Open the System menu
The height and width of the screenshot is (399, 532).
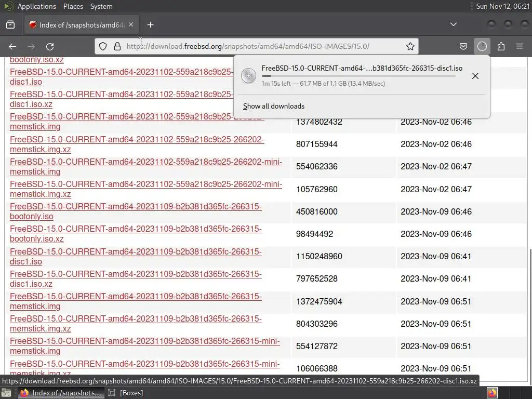[101, 6]
